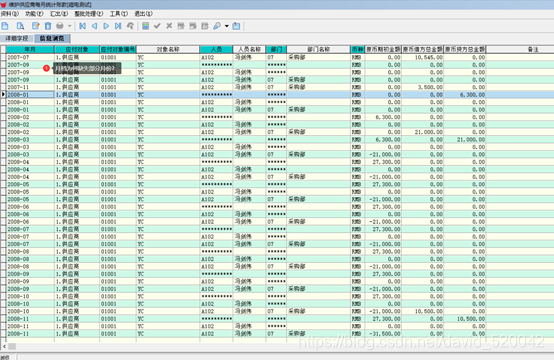Select the 2007-07 year-month cell
Viewport: 554px width, 360px height.
30,57
